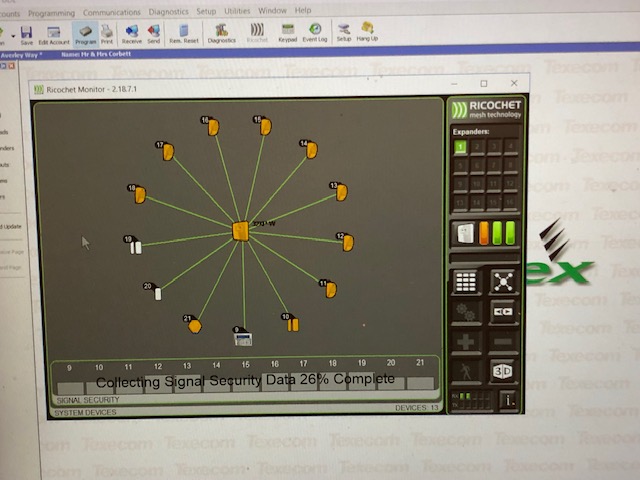Open the Event Log icon
This screenshot has height=480, width=640.
coord(315,33)
